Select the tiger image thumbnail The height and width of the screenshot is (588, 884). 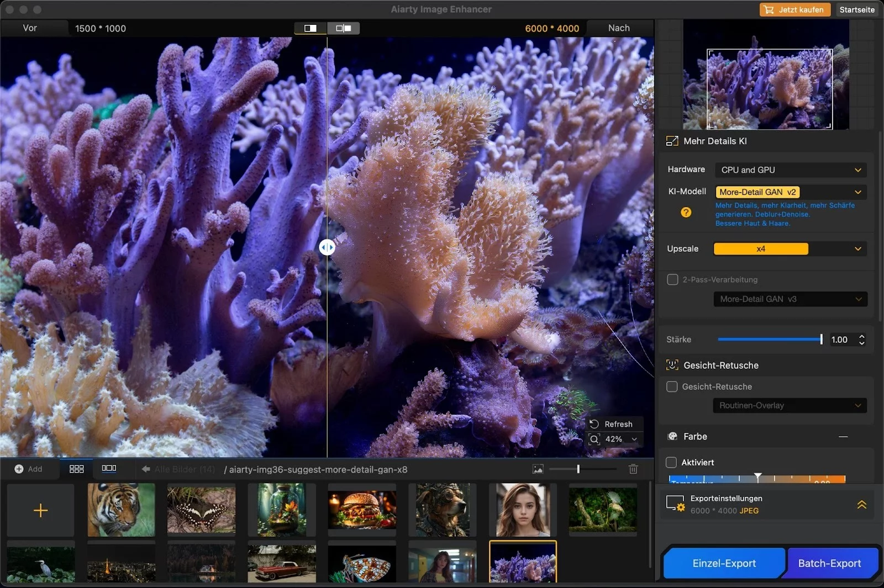click(121, 510)
